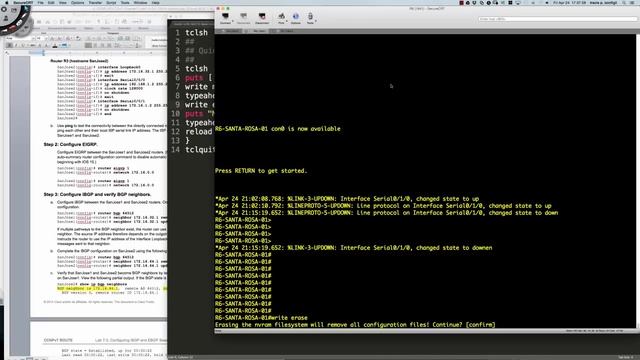Open the Options menu in menu bar
The height and width of the screenshot is (360, 640).
point(78,2)
